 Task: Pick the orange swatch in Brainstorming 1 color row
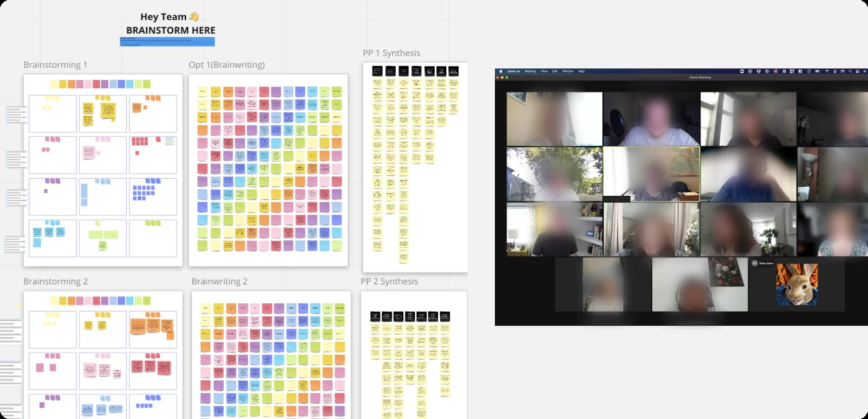click(71, 84)
